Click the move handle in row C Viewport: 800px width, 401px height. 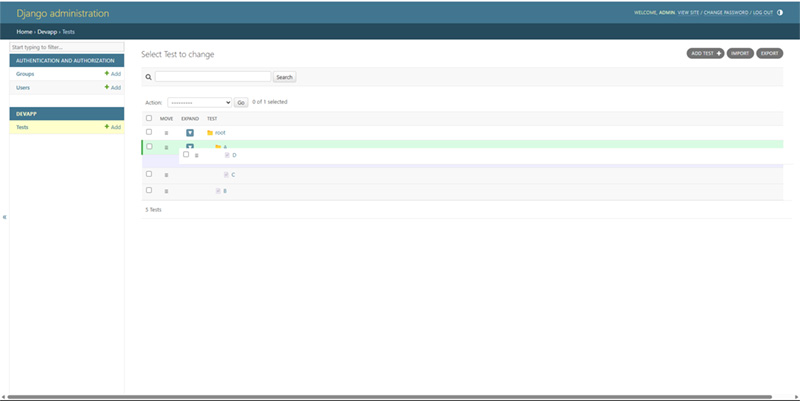[x=166, y=175]
